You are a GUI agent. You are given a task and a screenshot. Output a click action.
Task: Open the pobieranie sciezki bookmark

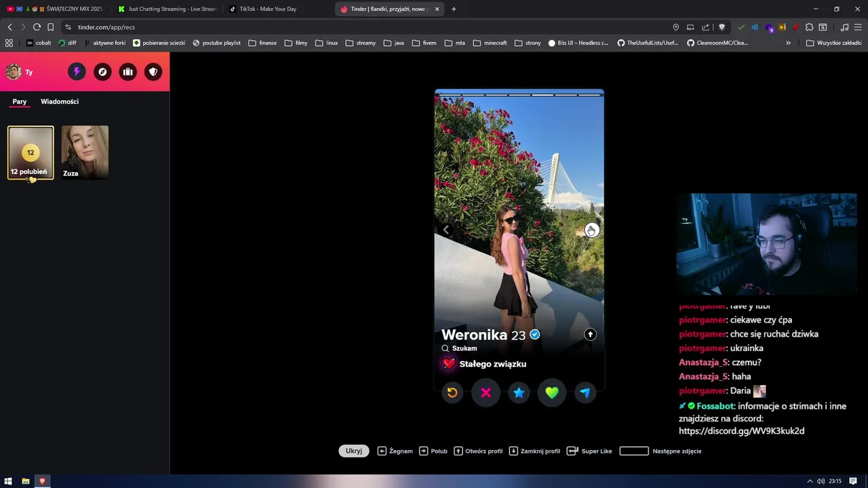pos(159,43)
